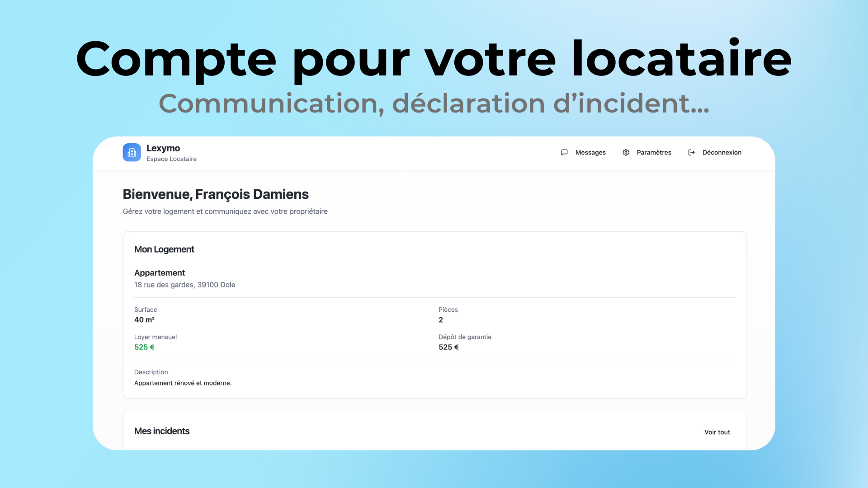Click the Dépôt de garantie amount
Viewport: 868px width, 488px height.
(x=448, y=347)
